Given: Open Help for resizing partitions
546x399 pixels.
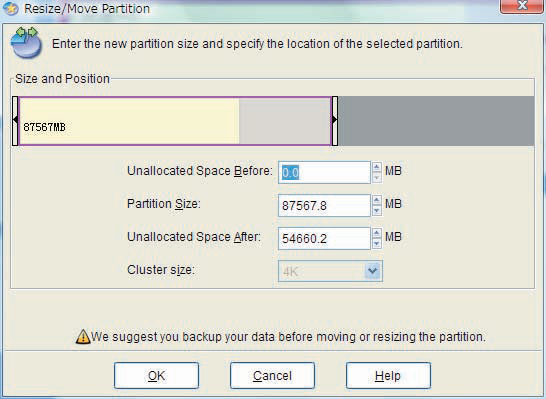Looking at the screenshot, I should (388, 375).
